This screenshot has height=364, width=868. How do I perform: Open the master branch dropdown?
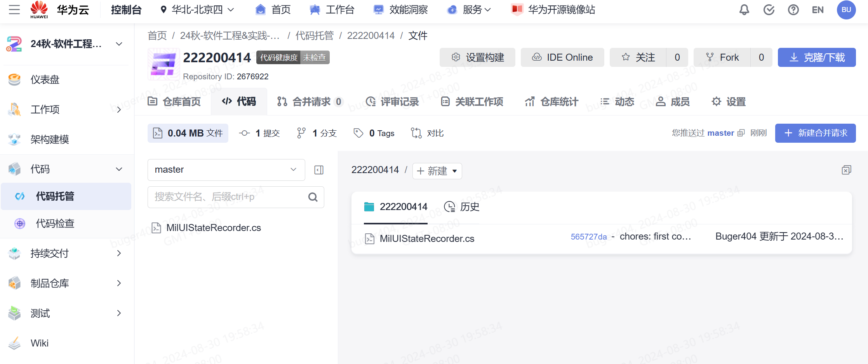[226, 170]
